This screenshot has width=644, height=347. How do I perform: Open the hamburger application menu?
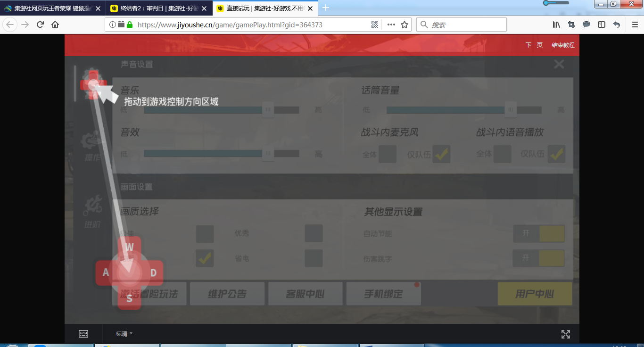(635, 25)
